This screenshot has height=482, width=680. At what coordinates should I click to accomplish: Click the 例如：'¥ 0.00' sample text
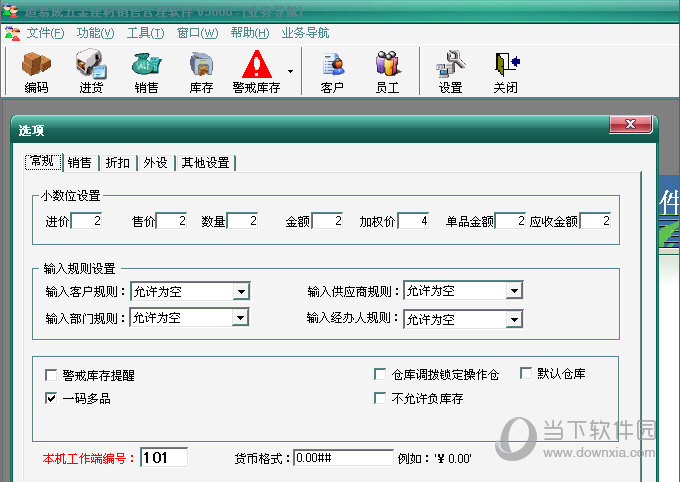point(435,459)
